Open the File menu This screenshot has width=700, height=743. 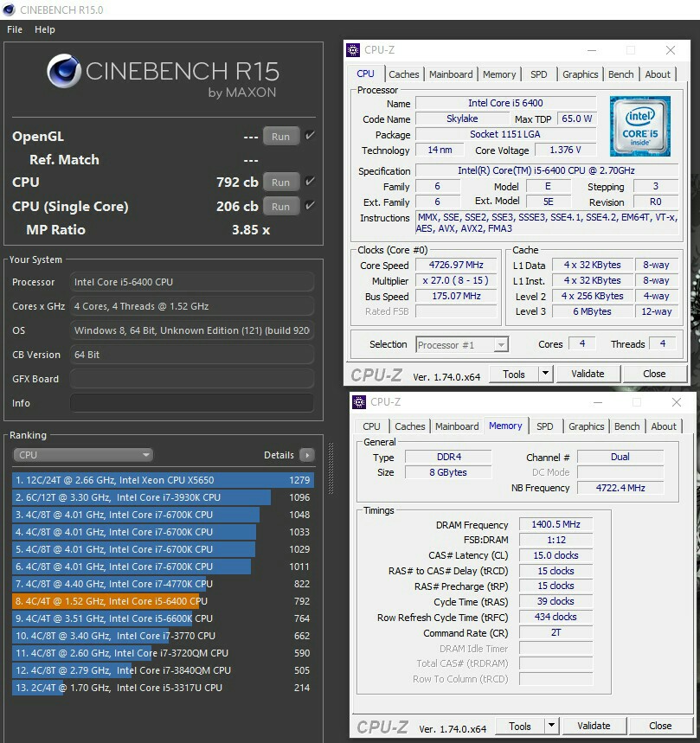(15, 29)
